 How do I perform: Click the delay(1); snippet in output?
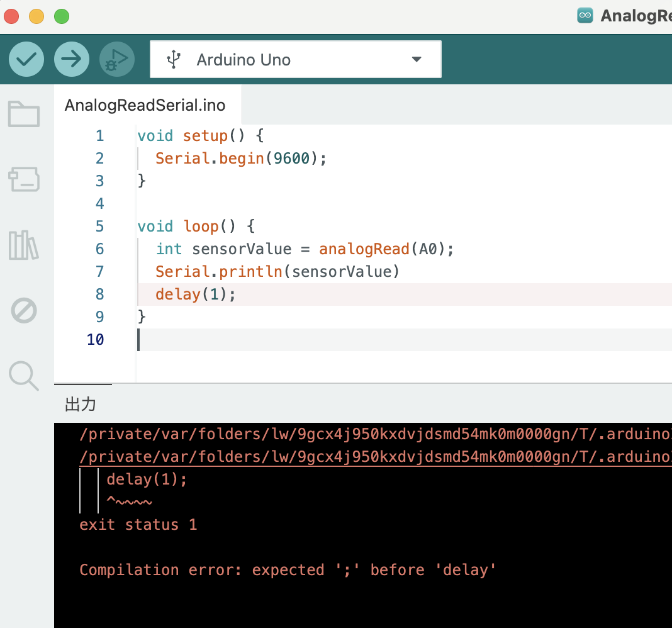coord(147,479)
